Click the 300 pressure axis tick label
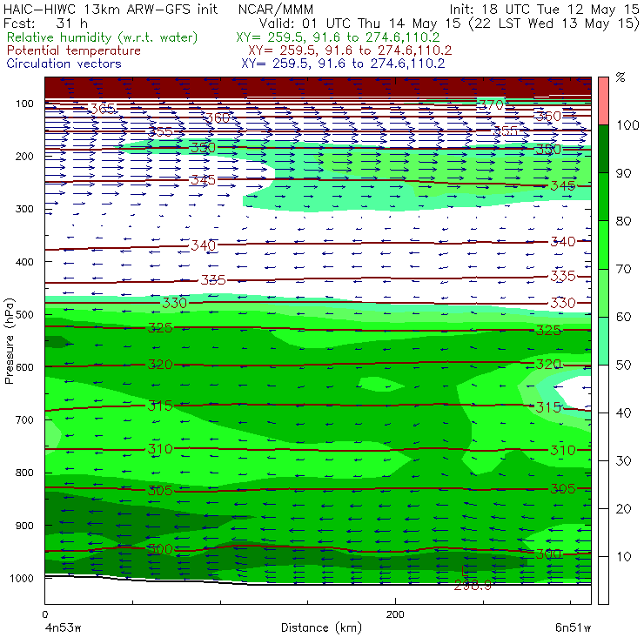 pyautogui.click(x=24, y=209)
